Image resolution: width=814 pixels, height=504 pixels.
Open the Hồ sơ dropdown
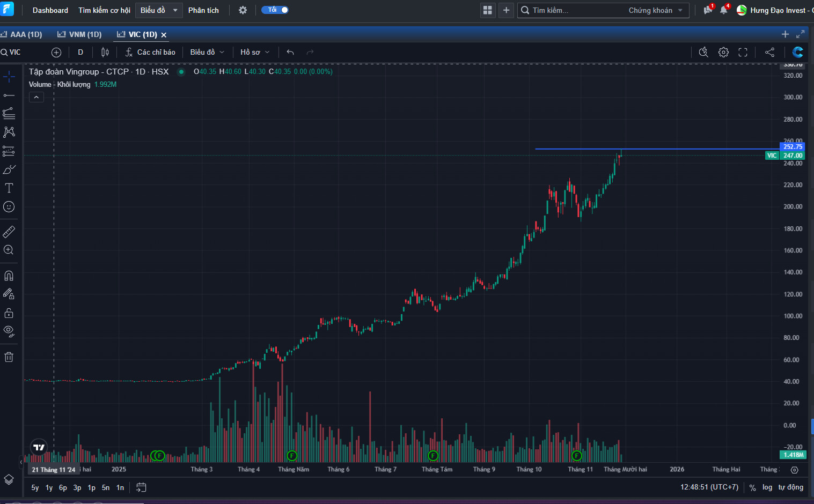[x=255, y=52]
